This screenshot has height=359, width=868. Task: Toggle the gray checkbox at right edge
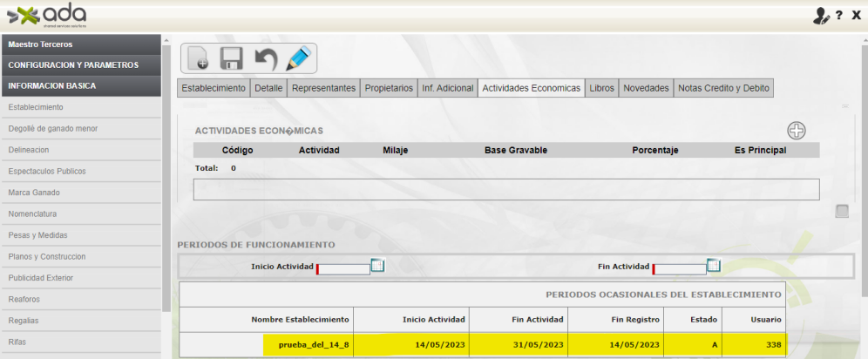pyautogui.click(x=842, y=211)
